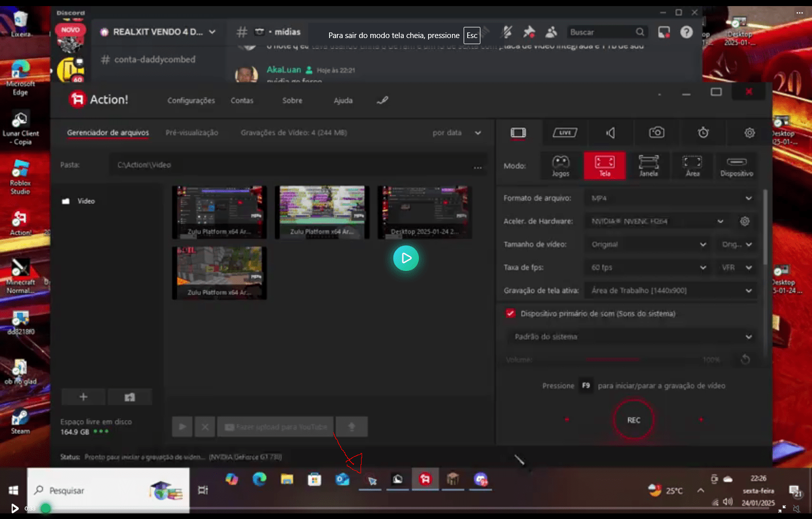This screenshot has width=812, height=519.
Task: Select Jogos recording mode
Action: click(561, 165)
